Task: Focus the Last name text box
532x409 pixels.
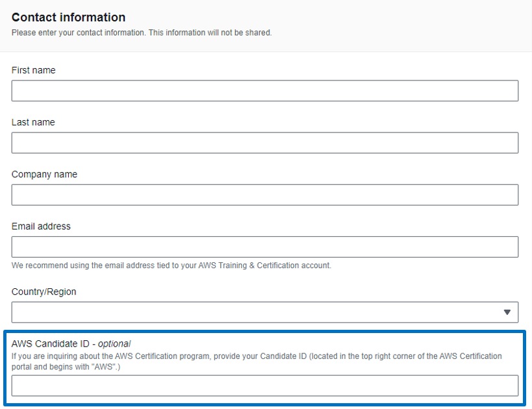Action: (x=264, y=143)
